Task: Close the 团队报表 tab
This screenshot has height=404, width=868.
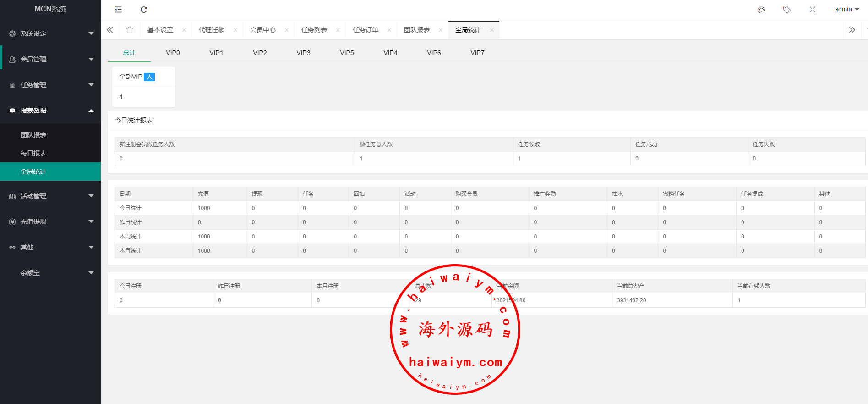Action: (441, 30)
